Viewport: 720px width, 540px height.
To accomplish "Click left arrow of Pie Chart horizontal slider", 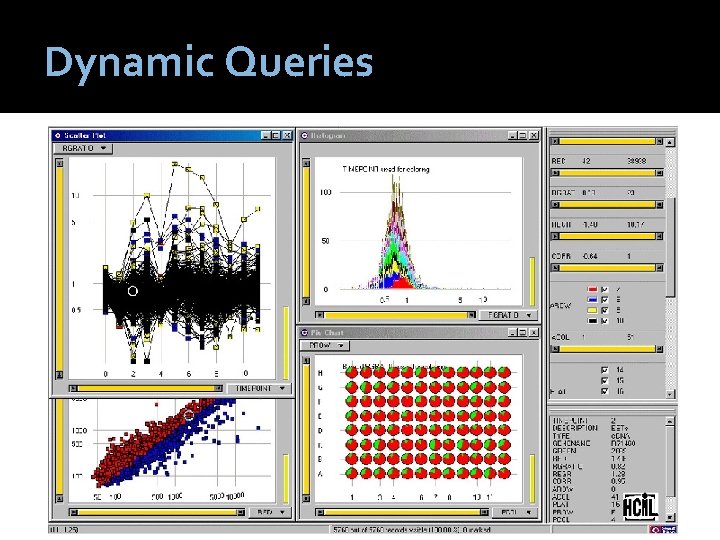I will tap(320, 512).
